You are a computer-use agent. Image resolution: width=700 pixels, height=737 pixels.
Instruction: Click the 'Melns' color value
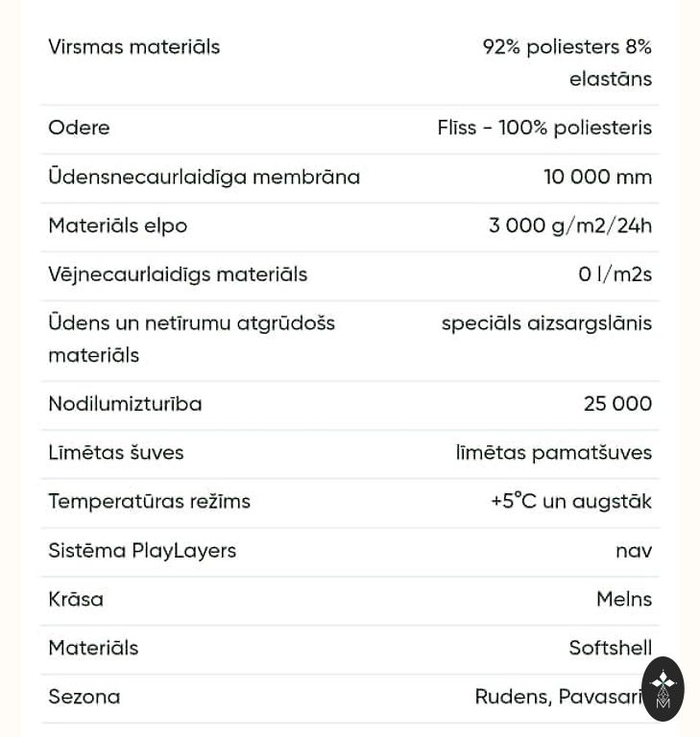[x=624, y=599]
